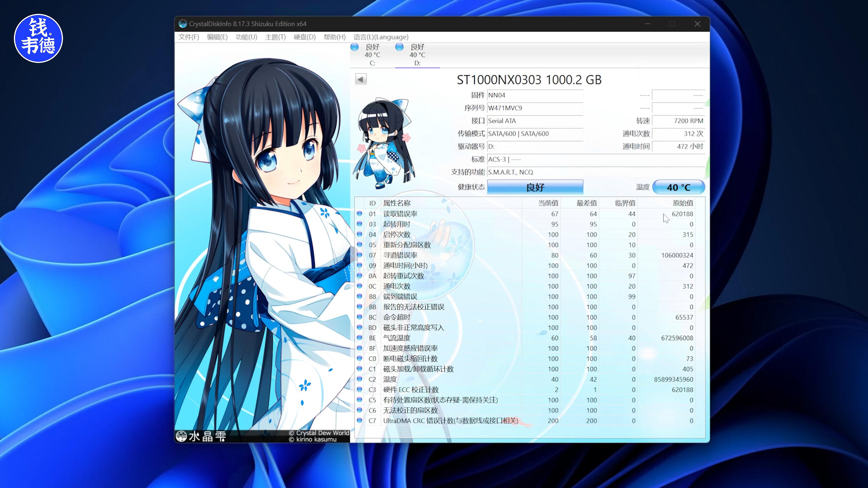Image resolution: width=868 pixels, height=488 pixels.
Task: Click status orb for reallocated sectors 05 row
Action: point(359,244)
